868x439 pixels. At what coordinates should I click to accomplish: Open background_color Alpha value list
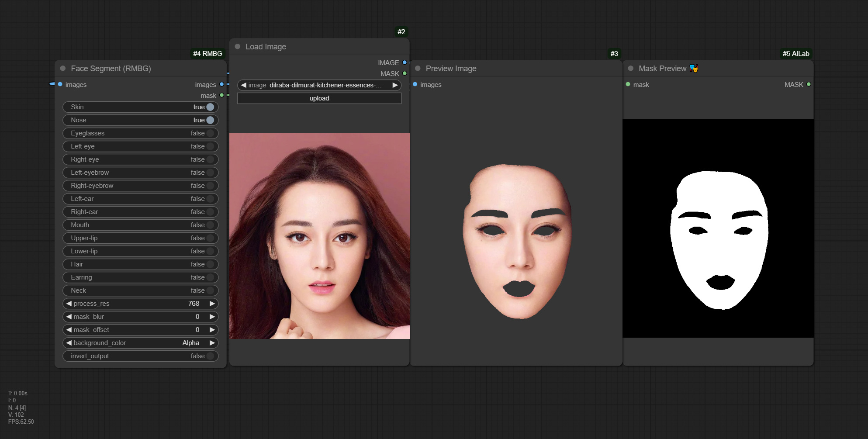coord(190,343)
